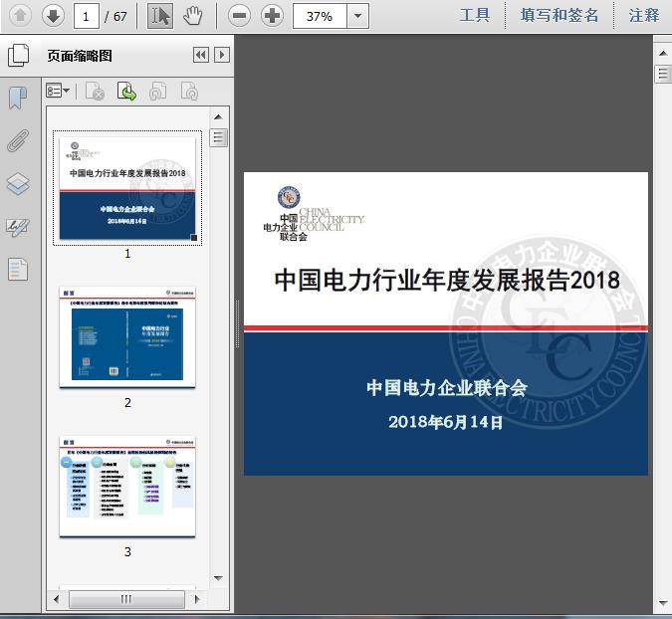Image resolution: width=672 pixels, height=619 pixels.
Task: Open the Layers sidebar panel
Action: click(x=18, y=184)
